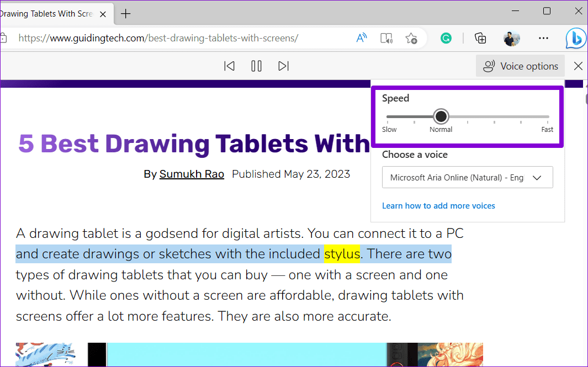Open Bing Chat sidebar icon
The height and width of the screenshot is (367, 588).
576,38
